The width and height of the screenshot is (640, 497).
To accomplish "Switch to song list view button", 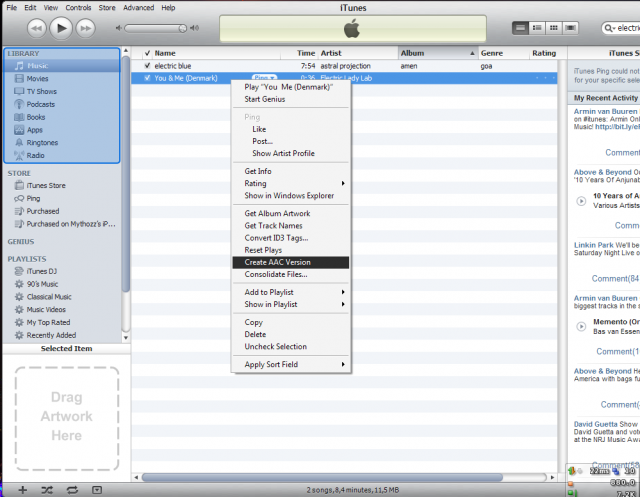I will point(520,28).
